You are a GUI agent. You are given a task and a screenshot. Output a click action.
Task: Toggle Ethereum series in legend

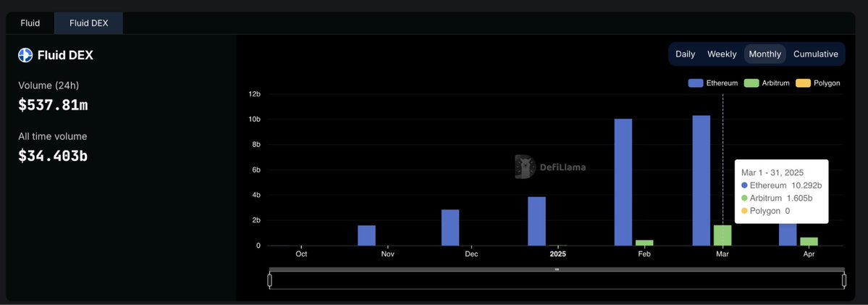pyautogui.click(x=713, y=83)
